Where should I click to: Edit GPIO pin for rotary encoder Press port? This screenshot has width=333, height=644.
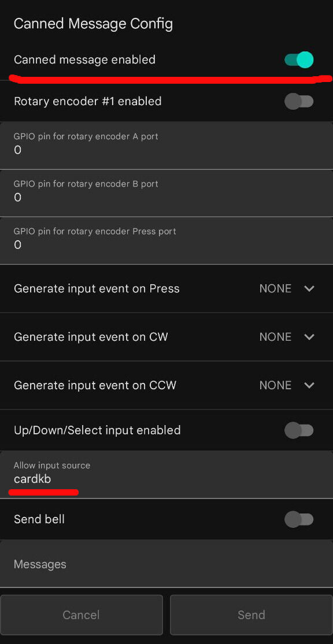point(166,240)
